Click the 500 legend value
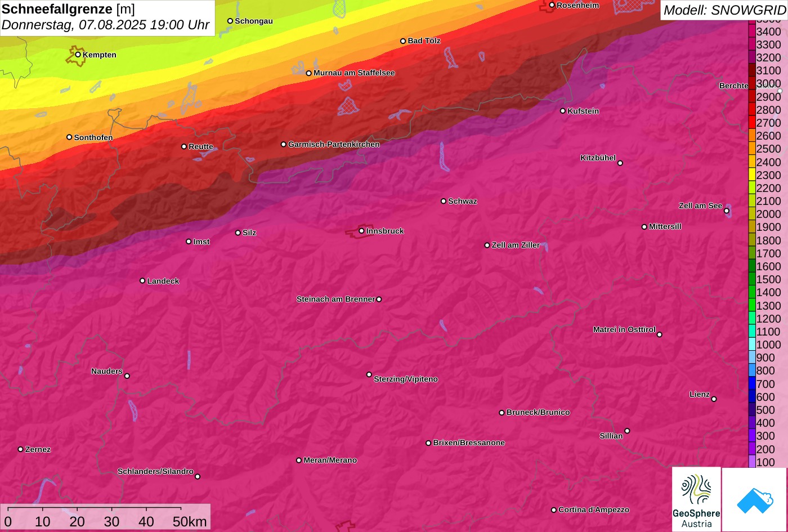The width and height of the screenshot is (788, 532). click(765, 410)
